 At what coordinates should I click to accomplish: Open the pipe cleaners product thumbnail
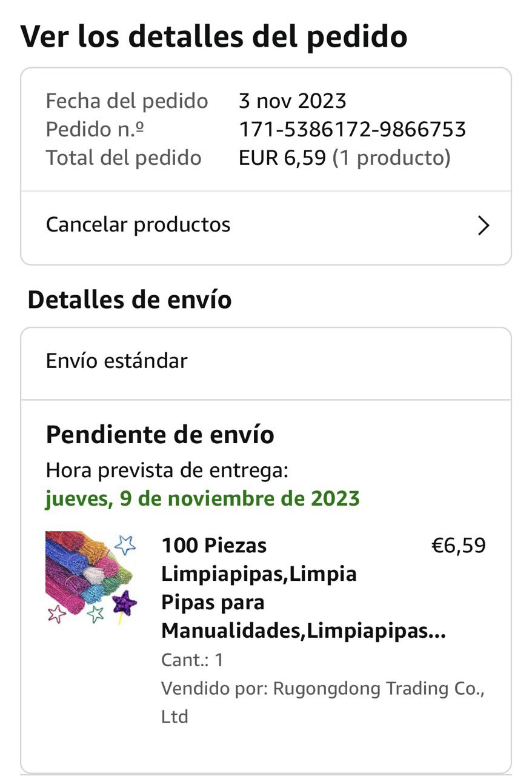[x=91, y=578]
